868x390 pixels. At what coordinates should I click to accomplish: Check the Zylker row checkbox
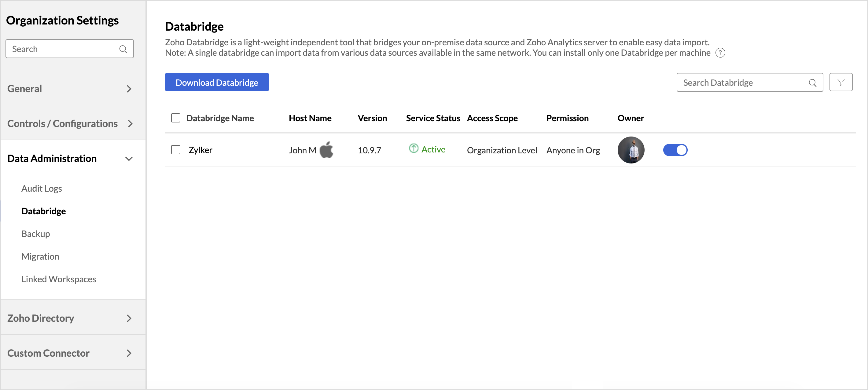(175, 150)
